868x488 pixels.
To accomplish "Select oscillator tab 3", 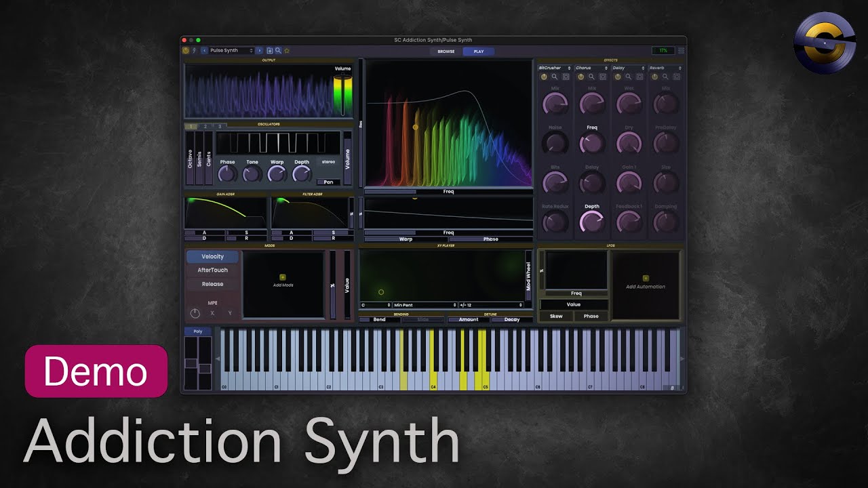I will pos(220,126).
